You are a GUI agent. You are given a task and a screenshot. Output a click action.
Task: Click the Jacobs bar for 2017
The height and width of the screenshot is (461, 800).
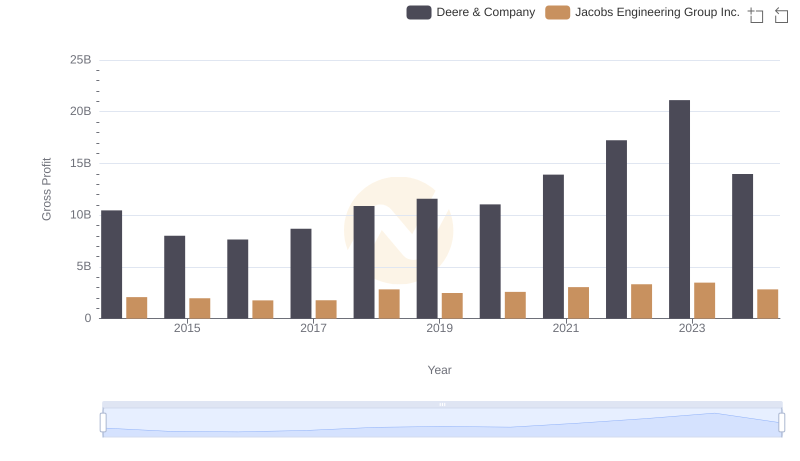click(326, 310)
